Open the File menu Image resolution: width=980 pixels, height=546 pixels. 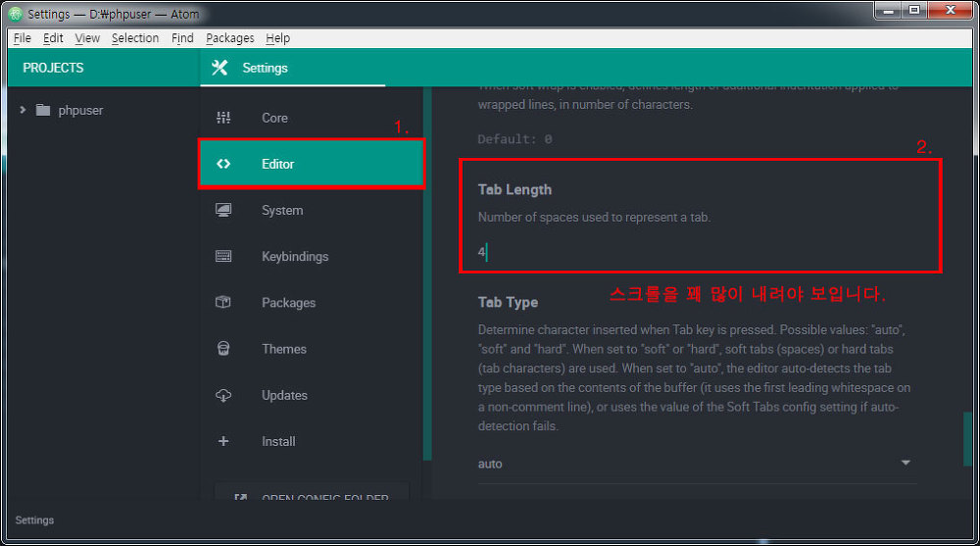22,38
